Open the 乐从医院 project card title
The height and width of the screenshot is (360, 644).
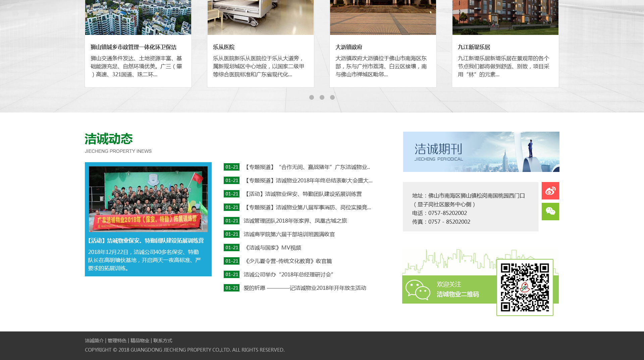coord(224,47)
